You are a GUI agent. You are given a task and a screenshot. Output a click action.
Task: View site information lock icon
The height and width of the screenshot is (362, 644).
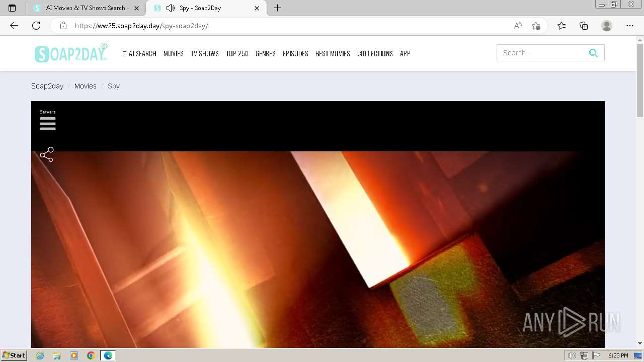click(x=63, y=26)
